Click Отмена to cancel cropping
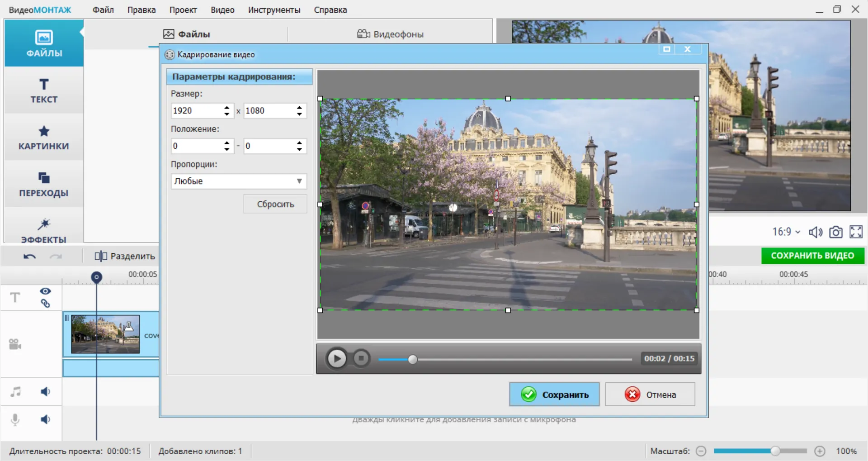 650,394
